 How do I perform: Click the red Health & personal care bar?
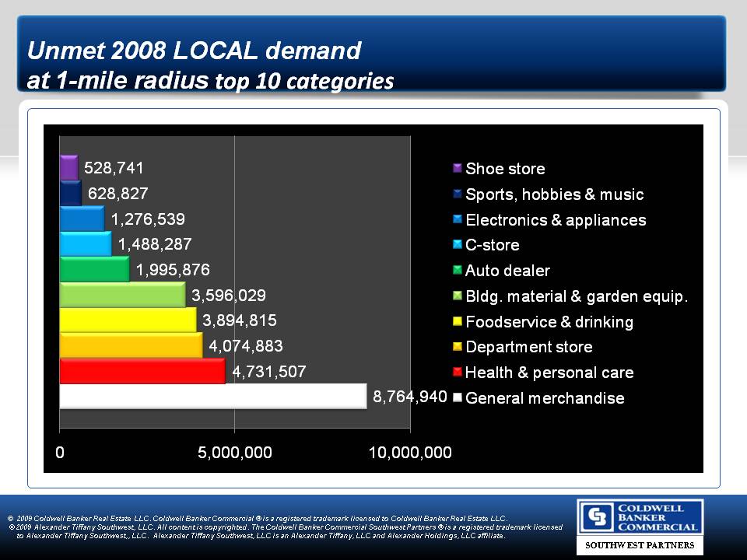[x=142, y=371]
